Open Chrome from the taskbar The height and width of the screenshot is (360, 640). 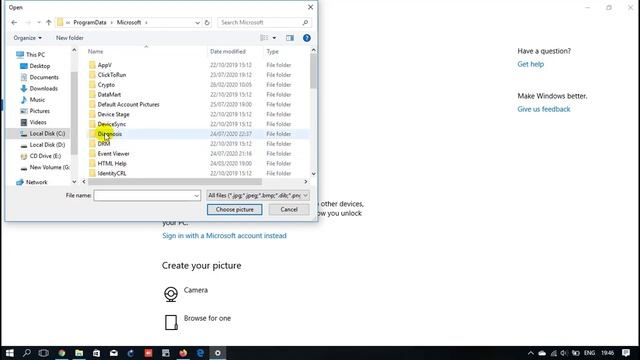(x=62, y=353)
